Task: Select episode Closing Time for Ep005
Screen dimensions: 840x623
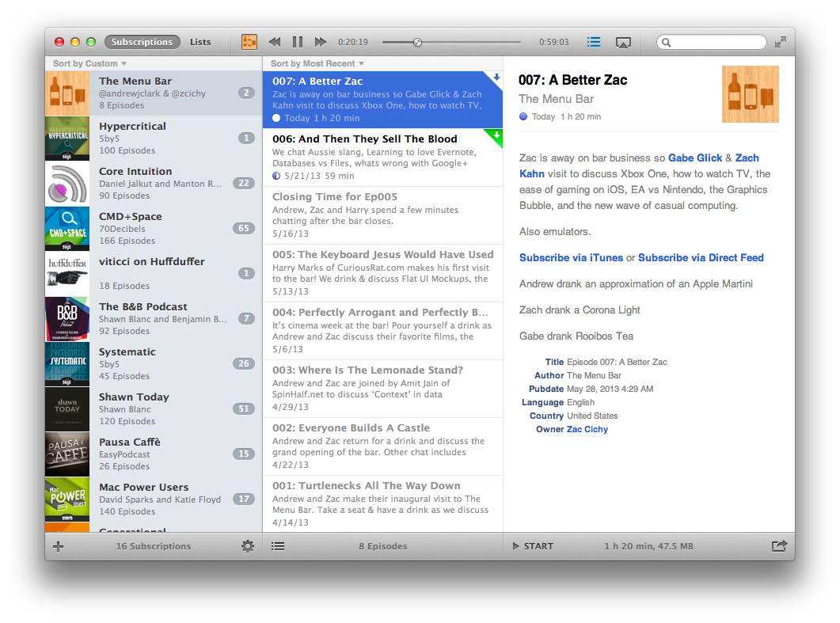Action: [382, 215]
